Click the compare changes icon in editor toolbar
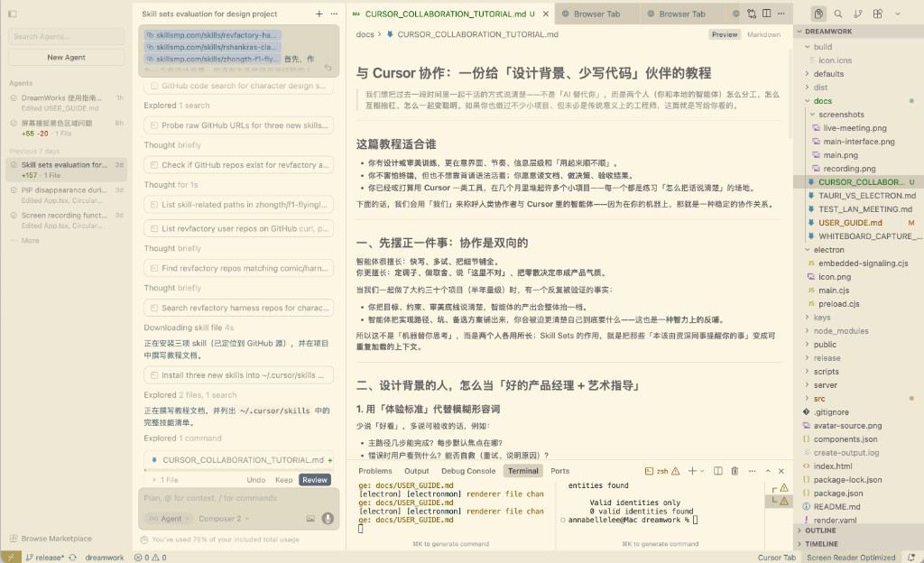924x563 pixels. (x=752, y=14)
